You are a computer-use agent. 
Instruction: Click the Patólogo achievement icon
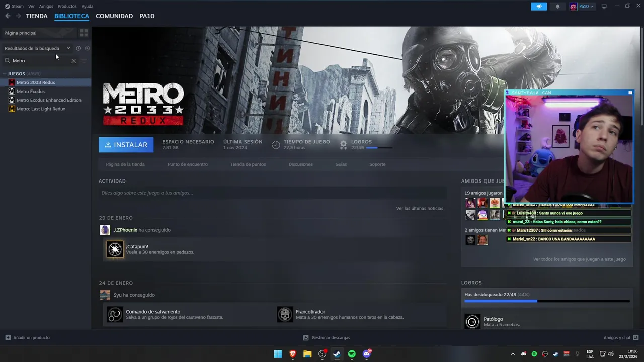pos(472,322)
